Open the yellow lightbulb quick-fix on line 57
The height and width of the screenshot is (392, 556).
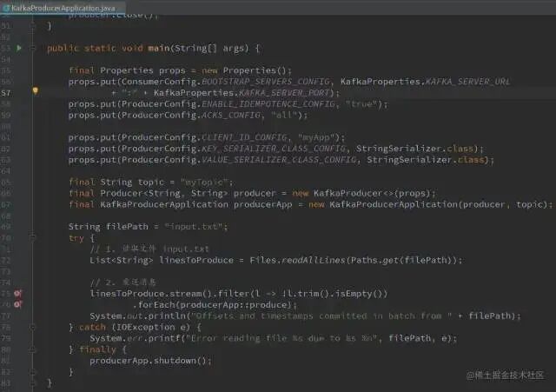pyautogui.click(x=35, y=90)
